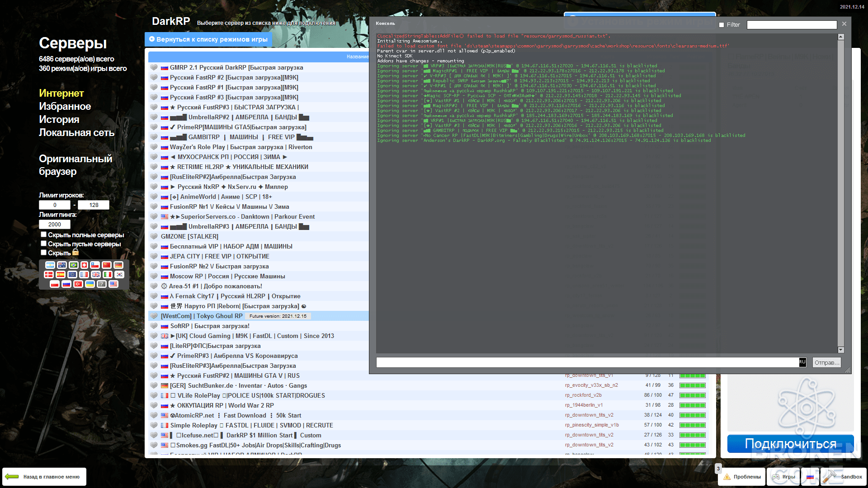Filter servers by Brazil flag
868x488 pixels.
[73, 265]
